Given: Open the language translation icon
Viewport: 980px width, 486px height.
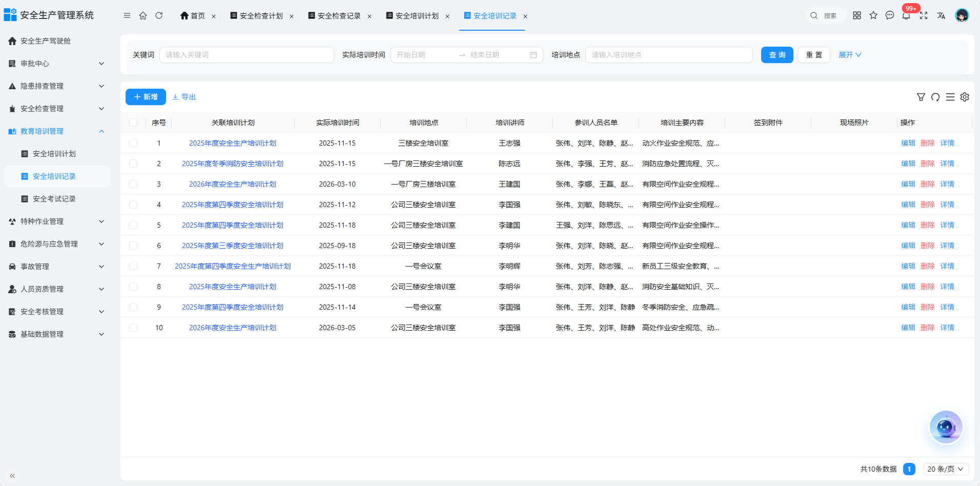Looking at the screenshot, I should [941, 15].
